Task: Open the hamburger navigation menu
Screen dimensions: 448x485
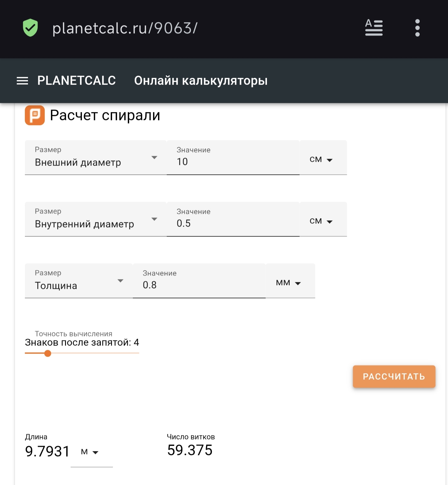Action: pyautogui.click(x=22, y=81)
